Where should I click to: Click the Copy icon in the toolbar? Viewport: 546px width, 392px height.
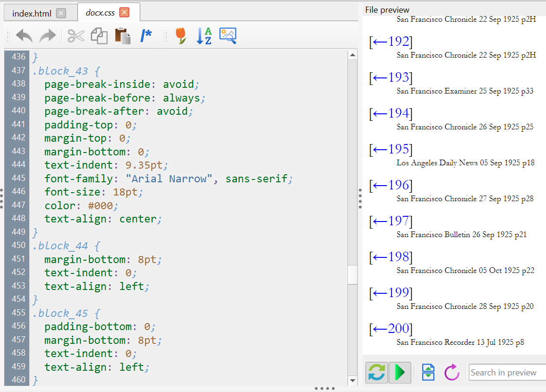(99, 36)
